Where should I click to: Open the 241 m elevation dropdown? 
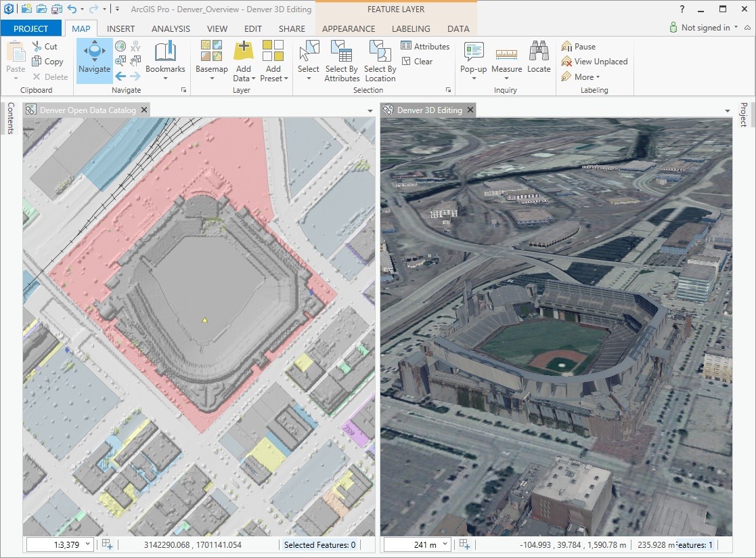click(445, 544)
